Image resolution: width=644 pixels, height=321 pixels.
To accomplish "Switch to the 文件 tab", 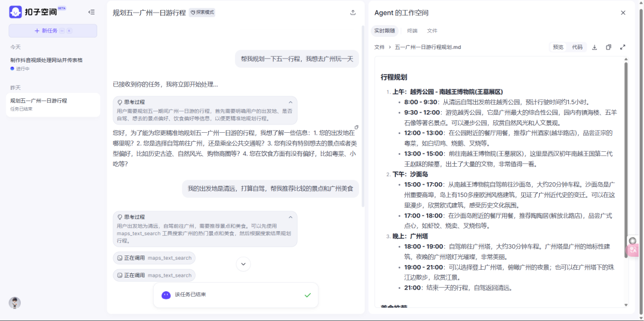I will 432,31.
